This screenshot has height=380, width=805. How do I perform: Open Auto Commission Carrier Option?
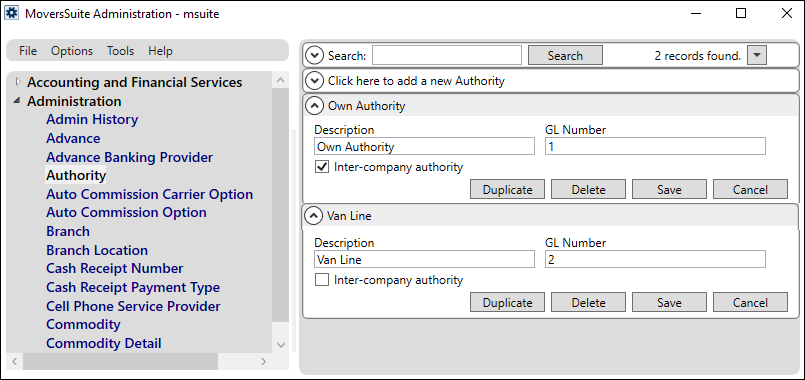click(149, 194)
